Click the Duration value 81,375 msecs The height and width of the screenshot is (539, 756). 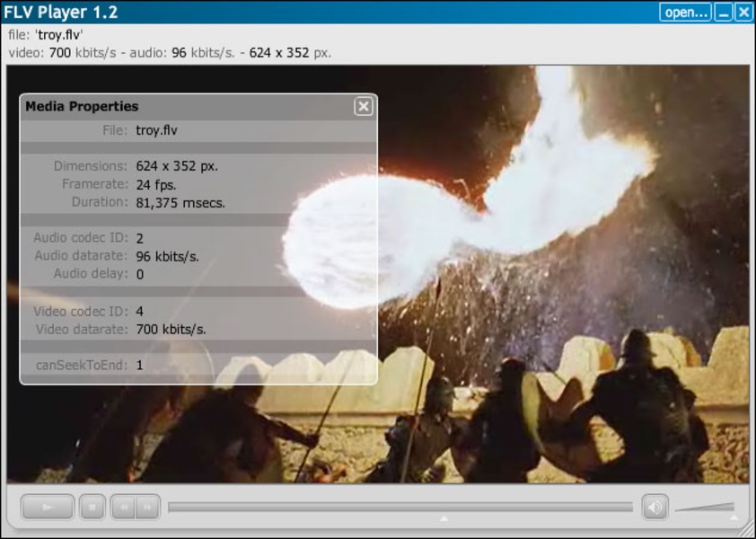click(180, 203)
